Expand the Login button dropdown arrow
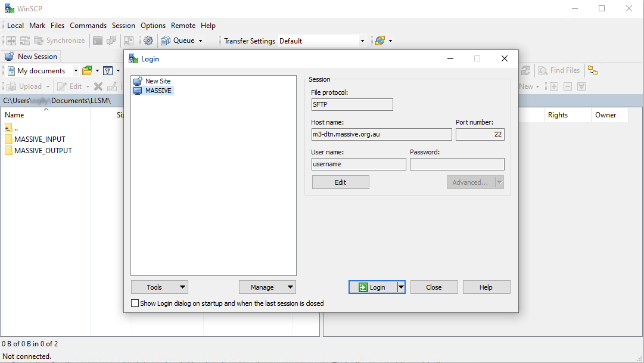 tap(401, 287)
